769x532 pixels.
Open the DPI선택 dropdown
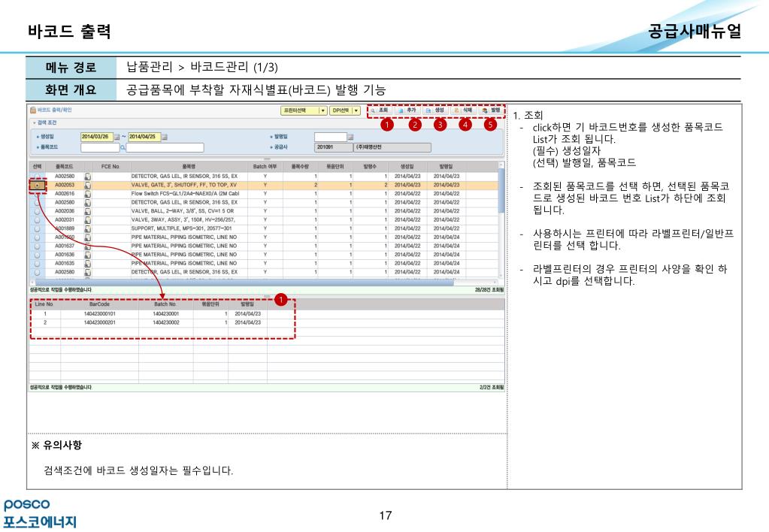(x=345, y=110)
